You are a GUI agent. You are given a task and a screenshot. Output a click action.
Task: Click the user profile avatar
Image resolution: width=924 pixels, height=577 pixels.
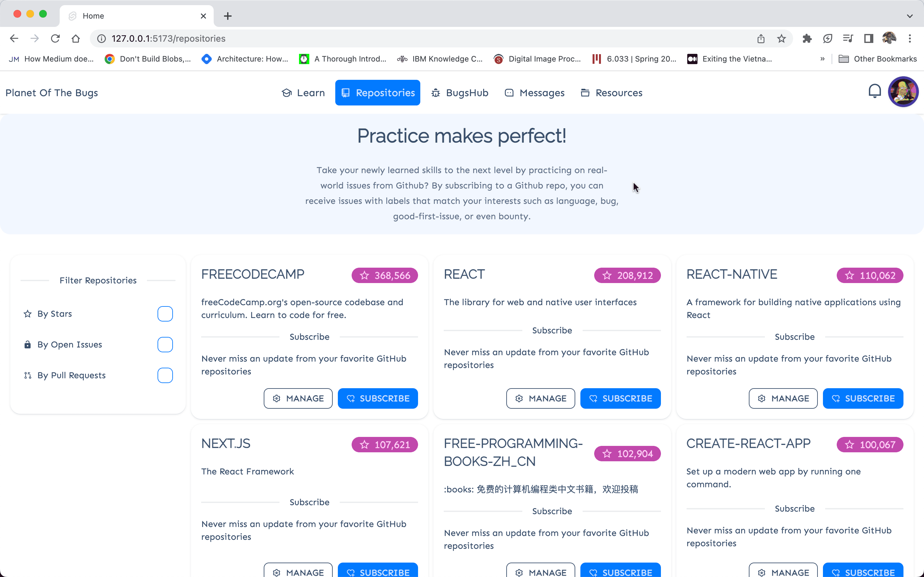[x=903, y=92]
